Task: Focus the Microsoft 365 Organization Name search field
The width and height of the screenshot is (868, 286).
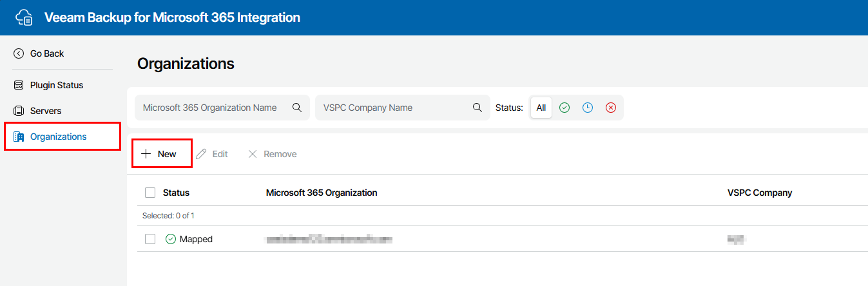Action: coord(222,108)
